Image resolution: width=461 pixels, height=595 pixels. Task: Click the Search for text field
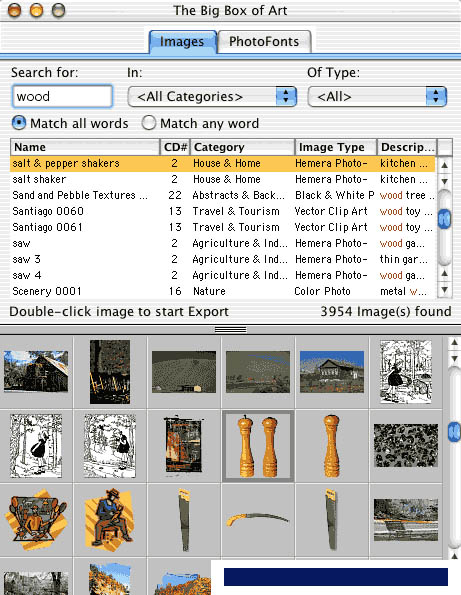63,96
